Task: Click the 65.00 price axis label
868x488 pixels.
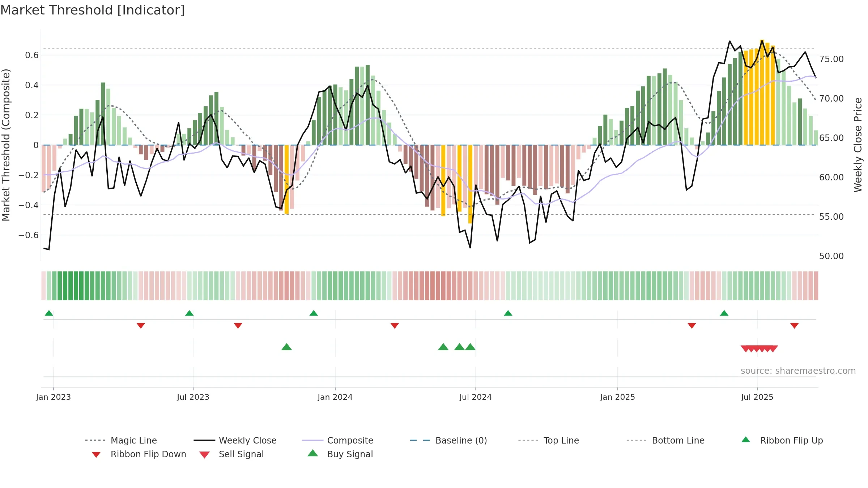Action: (x=831, y=138)
